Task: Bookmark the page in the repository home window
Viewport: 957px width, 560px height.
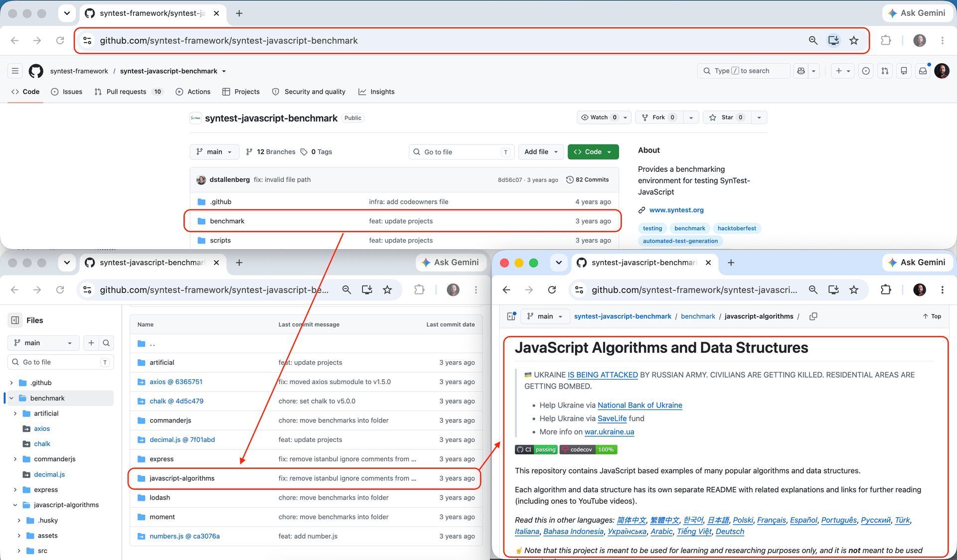Action: (x=854, y=40)
